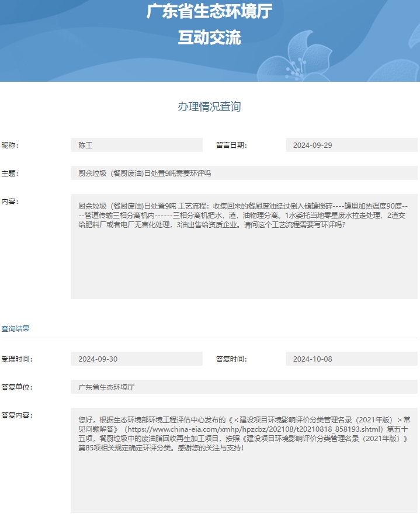Click the 广东省生态环境厅 header title
The height and width of the screenshot is (517, 420).
(x=210, y=11)
